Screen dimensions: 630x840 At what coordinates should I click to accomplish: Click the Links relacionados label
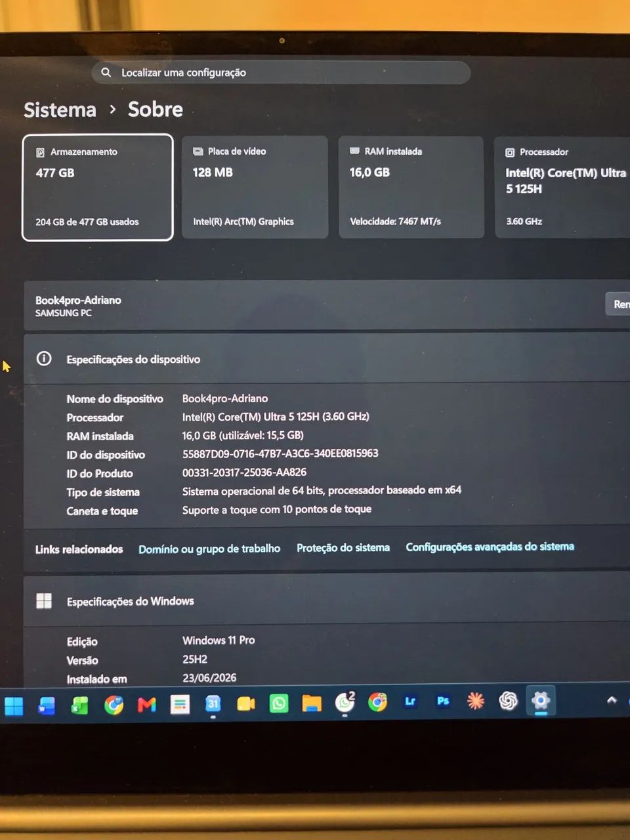[79, 549]
